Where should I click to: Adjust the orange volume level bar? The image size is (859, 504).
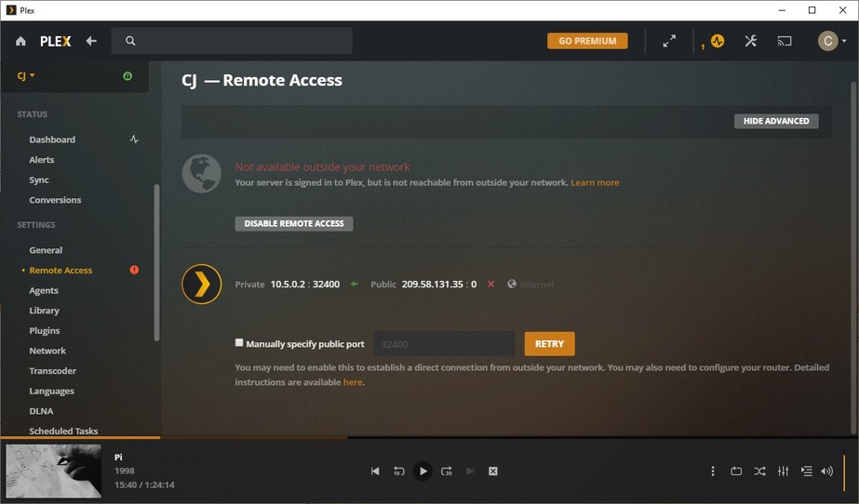(844, 471)
